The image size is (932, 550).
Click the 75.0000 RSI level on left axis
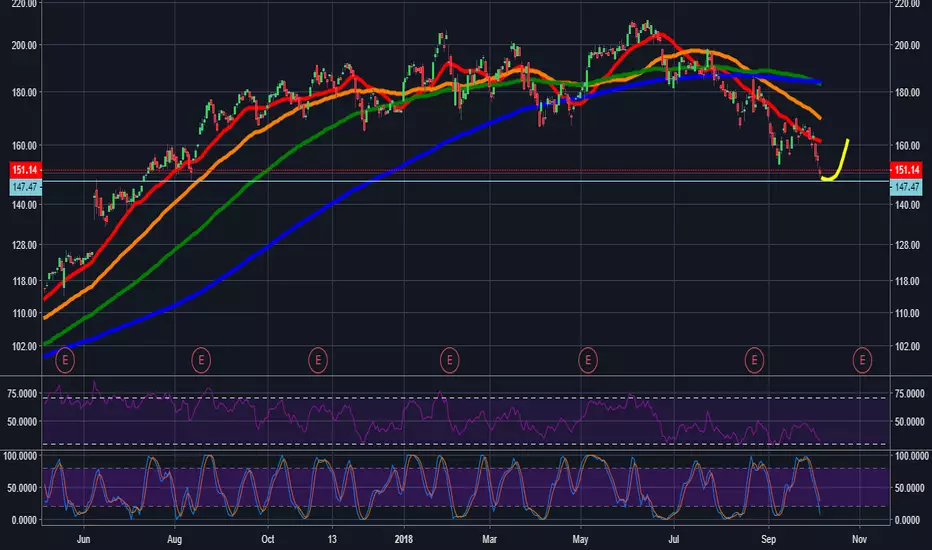tap(21, 394)
